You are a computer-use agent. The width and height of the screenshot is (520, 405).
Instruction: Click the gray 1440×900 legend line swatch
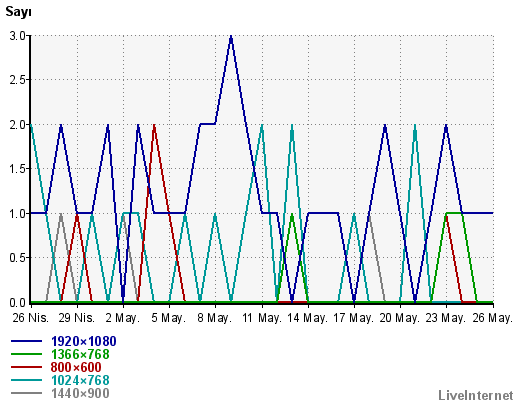27,393
